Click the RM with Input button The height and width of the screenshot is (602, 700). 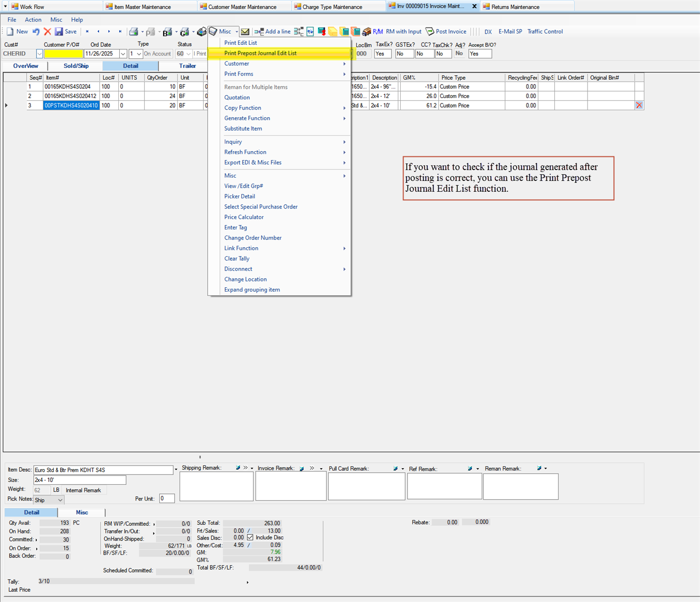403,31
